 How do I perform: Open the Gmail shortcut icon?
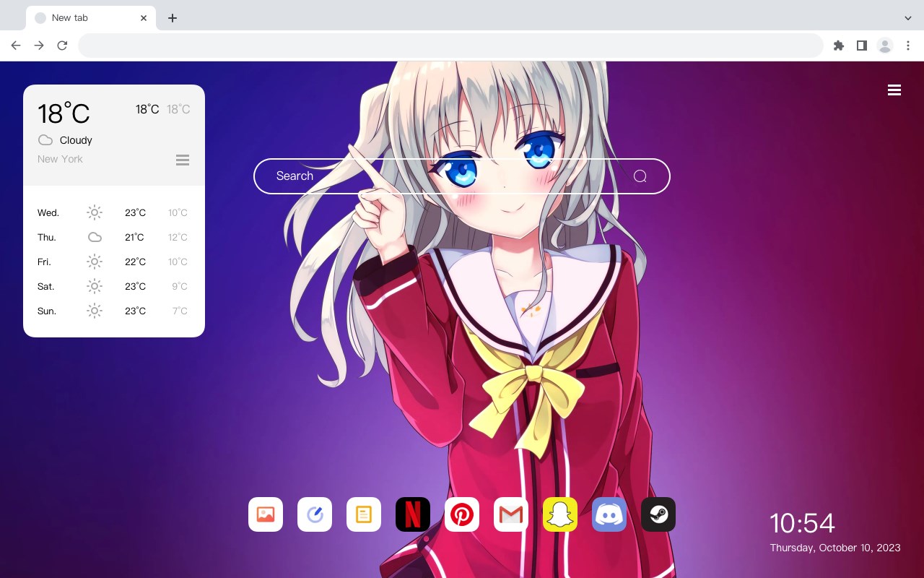click(511, 514)
